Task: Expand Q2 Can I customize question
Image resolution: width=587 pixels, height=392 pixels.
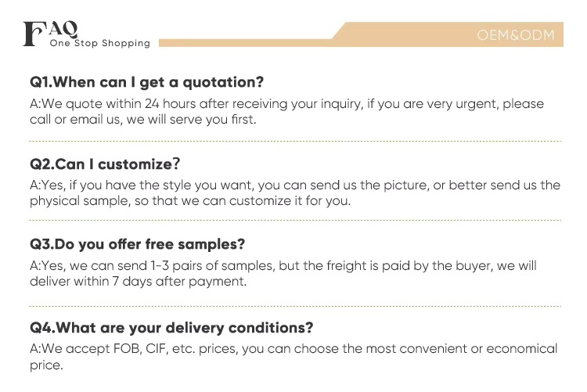Action: click(106, 164)
